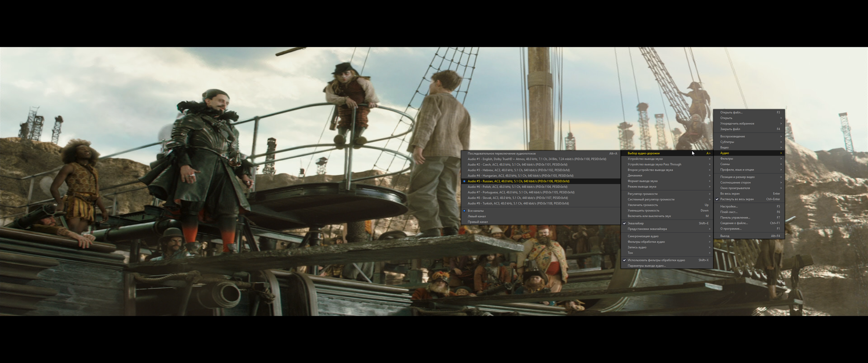
Task: Expand 'Системный регулятор громкости' submenu
Action: (x=667, y=199)
